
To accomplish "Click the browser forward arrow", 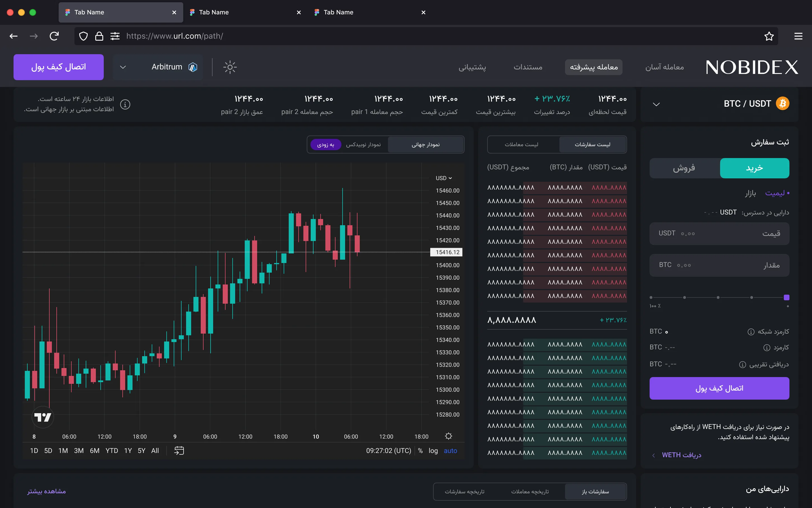I will (34, 36).
